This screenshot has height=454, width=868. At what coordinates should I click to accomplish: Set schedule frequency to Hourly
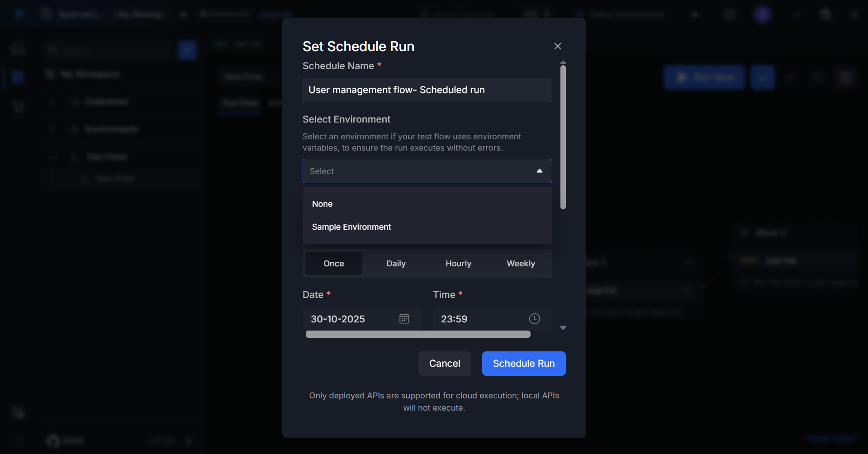point(458,264)
